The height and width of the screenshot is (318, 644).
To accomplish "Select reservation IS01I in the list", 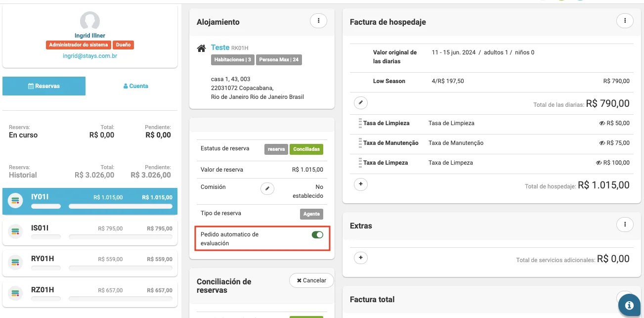I will click(90, 232).
